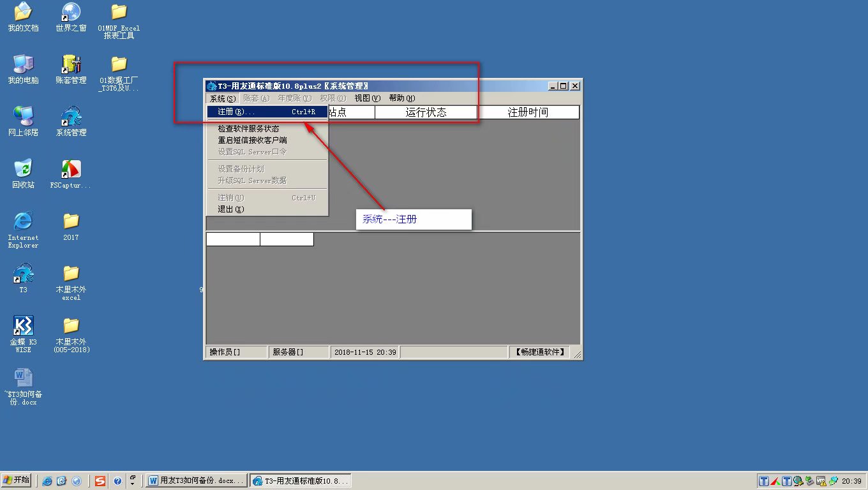Screen dimensions: 868x490
Task: Open the 帮助(H) menu
Action: tap(401, 98)
